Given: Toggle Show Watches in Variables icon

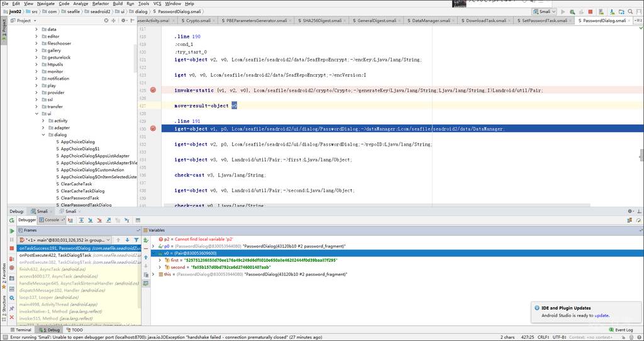Looking at the screenshot, I should tap(146, 283).
